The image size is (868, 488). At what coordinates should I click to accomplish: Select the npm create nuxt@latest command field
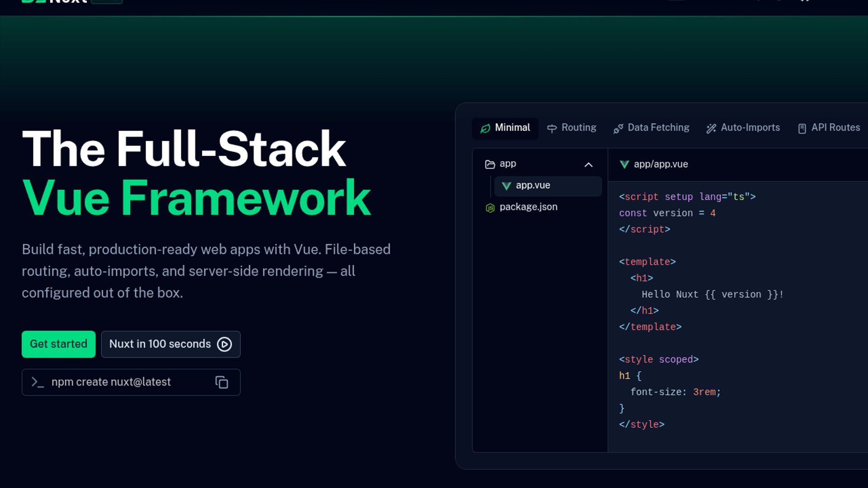tap(131, 382)
